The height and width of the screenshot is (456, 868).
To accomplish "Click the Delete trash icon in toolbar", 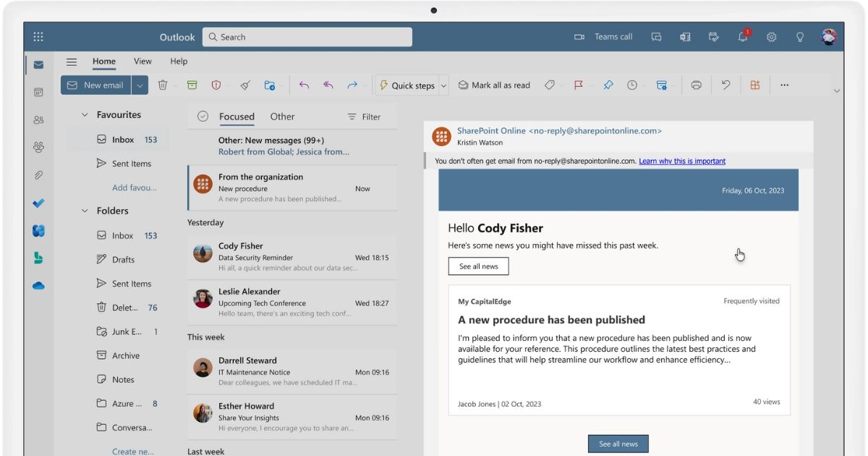I will click(163, 85).
